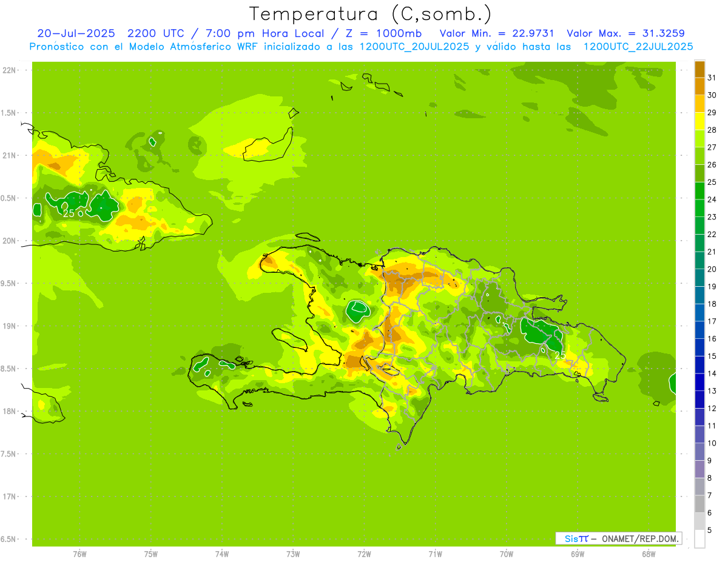Click the lime legend swatch between 26 and 27
728x562 pixels.
pyautogui.click(x=699, y=156)
